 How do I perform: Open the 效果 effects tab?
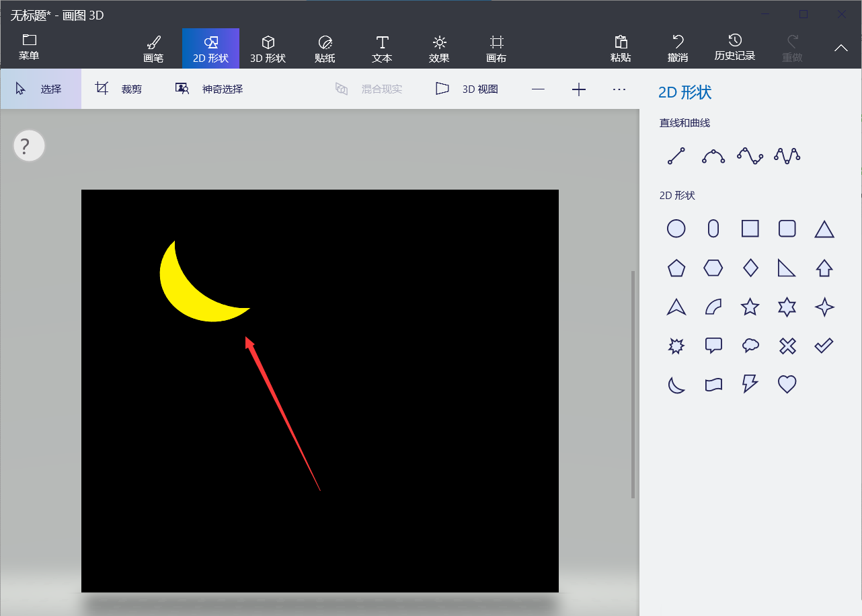[x=439, y=49]
